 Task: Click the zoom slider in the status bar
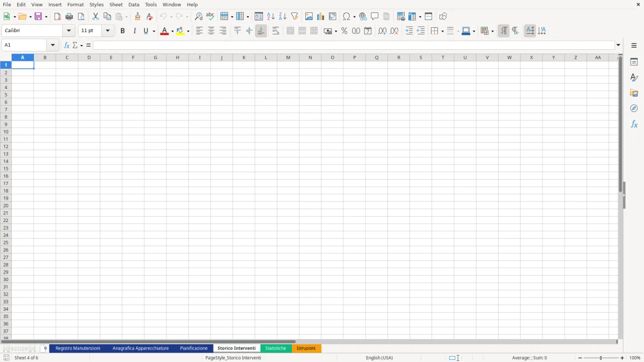click(599, 358)
